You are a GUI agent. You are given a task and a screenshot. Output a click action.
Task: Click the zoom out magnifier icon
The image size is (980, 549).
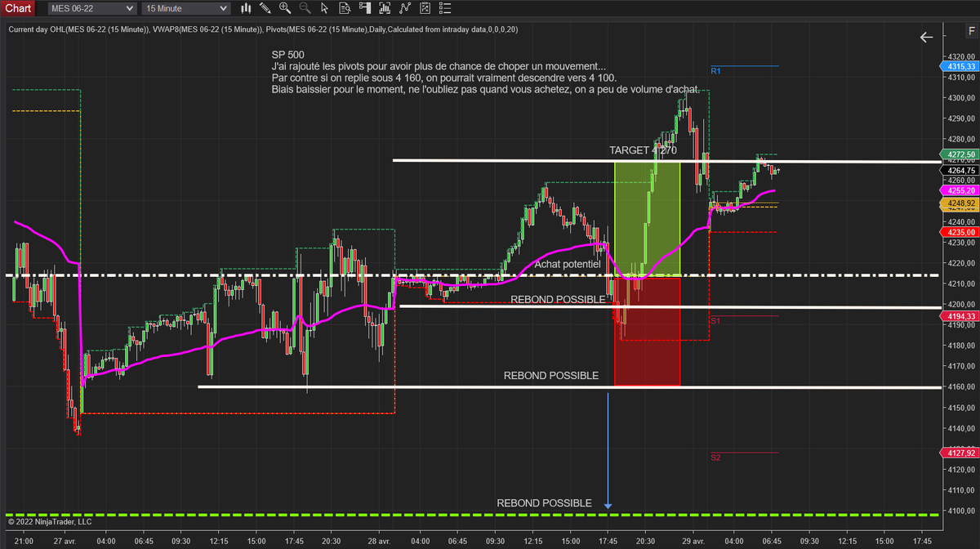coord(305,8)
